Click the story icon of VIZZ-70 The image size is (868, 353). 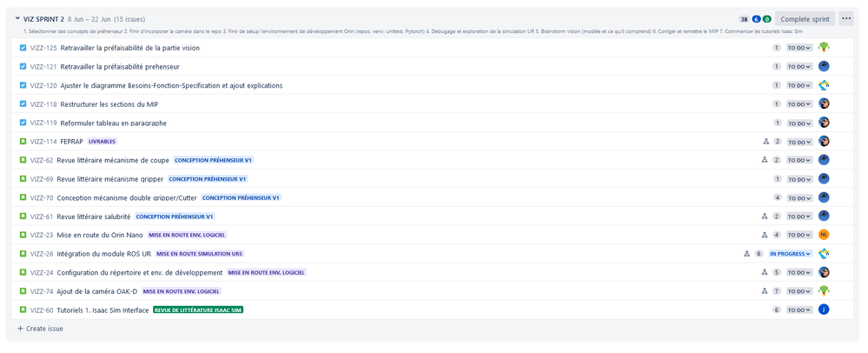(x=23, y=197)
